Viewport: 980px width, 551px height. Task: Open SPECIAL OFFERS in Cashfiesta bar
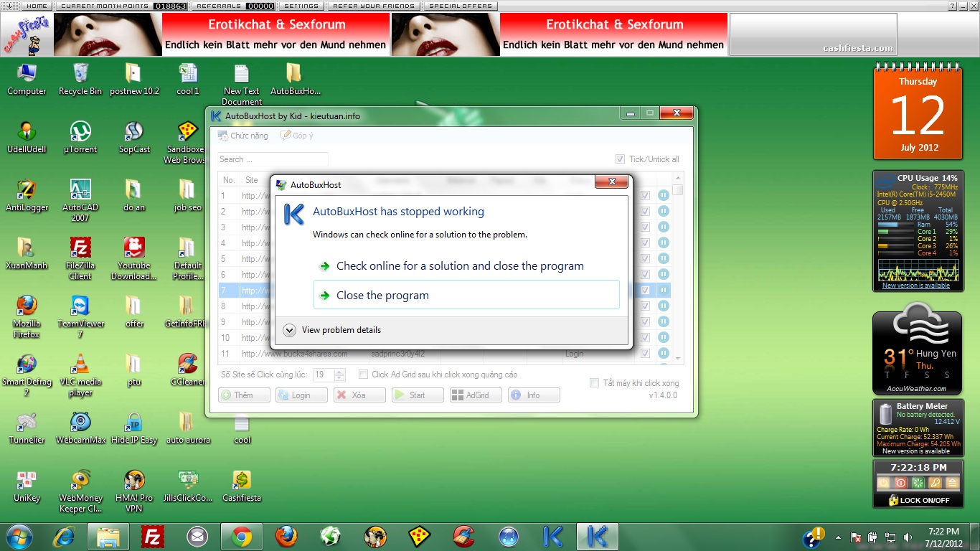pos(461,6)
